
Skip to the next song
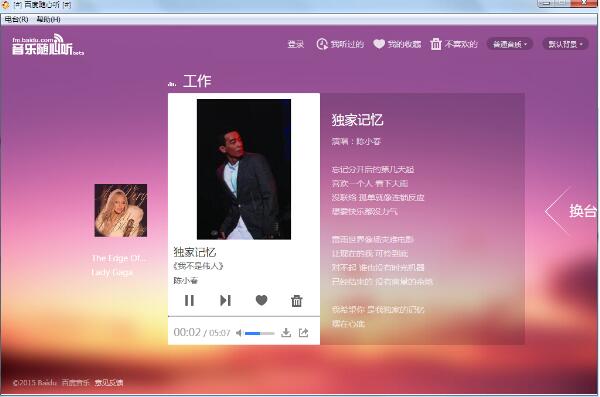coord(225,301)
